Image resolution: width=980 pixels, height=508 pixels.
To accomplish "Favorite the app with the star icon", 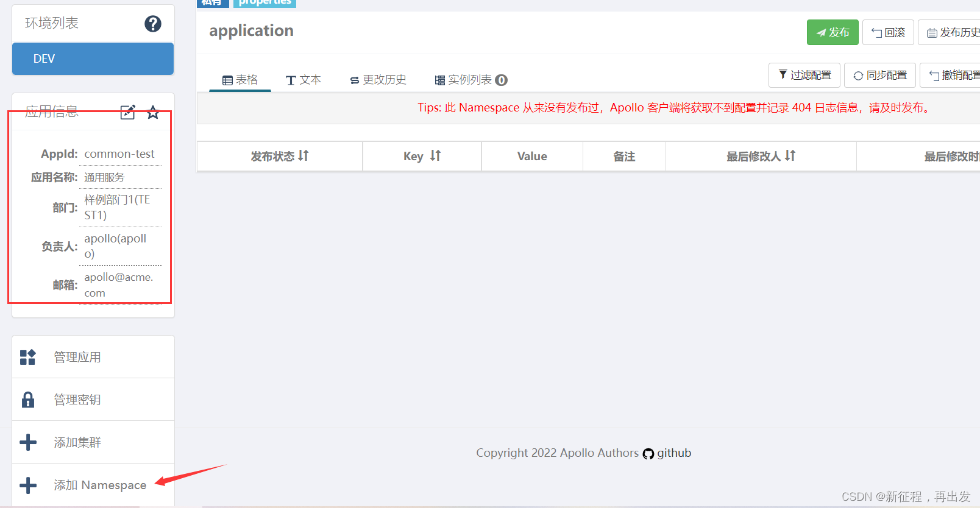I will (153, 112).
